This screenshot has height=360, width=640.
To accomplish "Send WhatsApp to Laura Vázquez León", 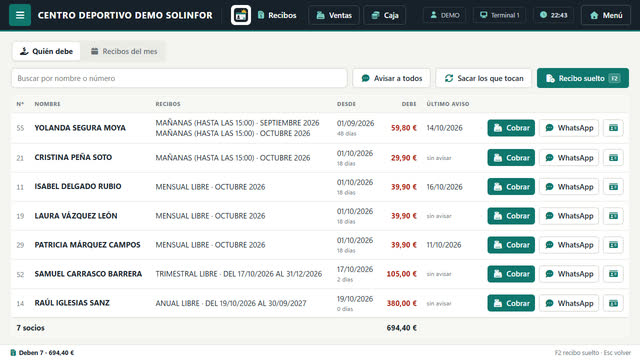I will click(x=569, y=216).
